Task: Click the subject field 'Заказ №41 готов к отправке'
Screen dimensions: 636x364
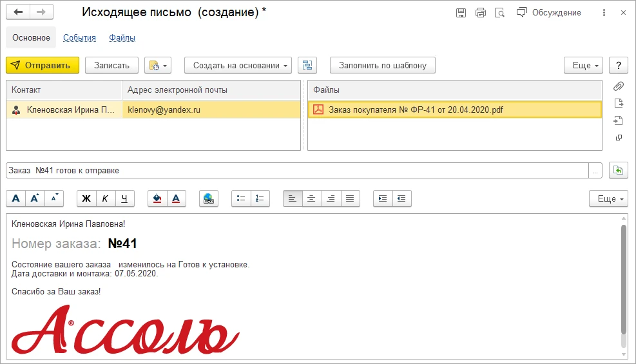Action: pos(296,171)
